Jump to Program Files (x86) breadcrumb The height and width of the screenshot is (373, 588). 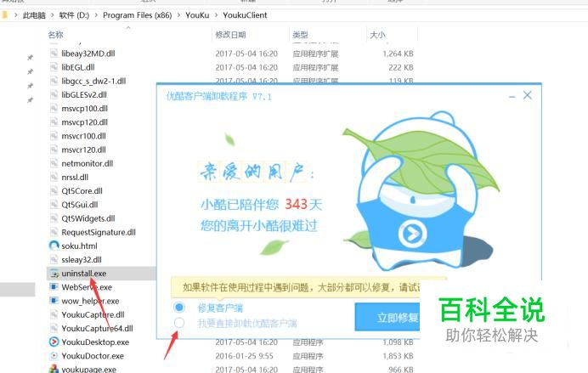[x=138, y=15]
